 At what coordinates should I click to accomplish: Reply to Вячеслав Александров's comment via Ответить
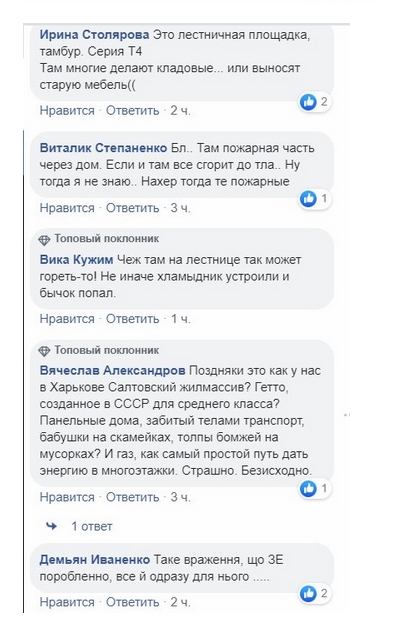(132, 497)
